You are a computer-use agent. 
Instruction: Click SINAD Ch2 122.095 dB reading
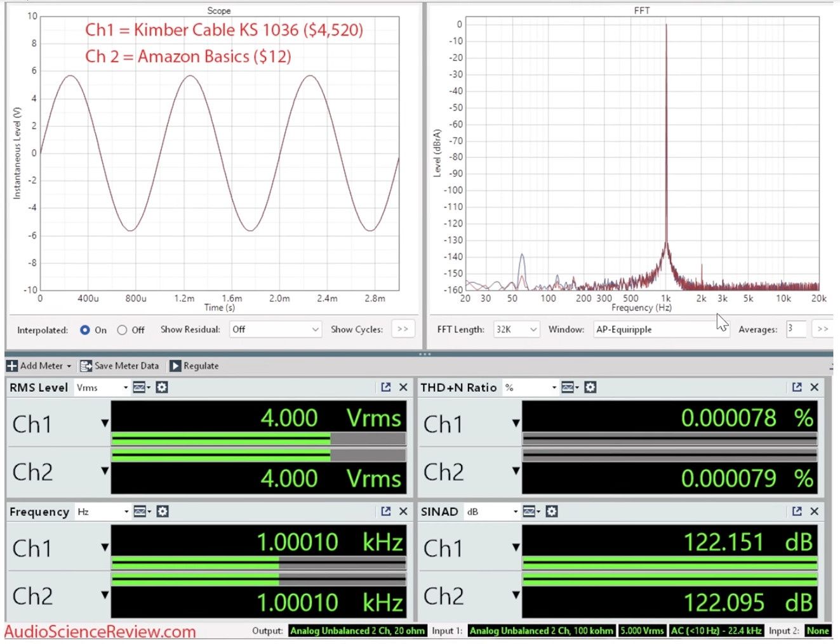coord(748,603)
